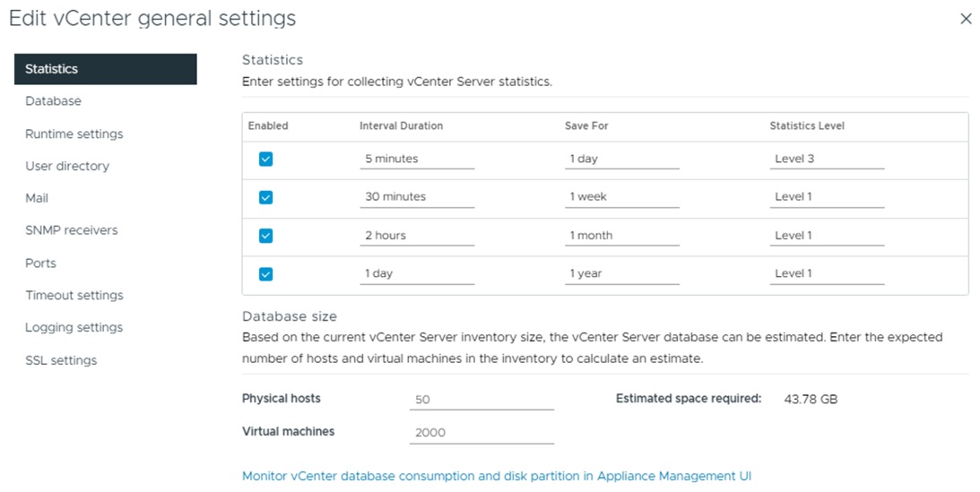Expand the 1 week Save For dropdown
Viewport: 980px width, 492px height.
[621, 197]
